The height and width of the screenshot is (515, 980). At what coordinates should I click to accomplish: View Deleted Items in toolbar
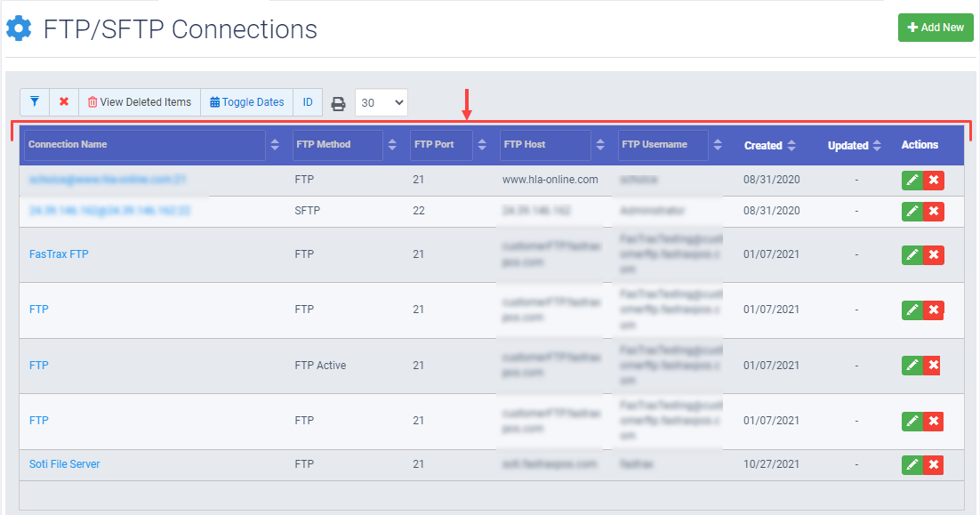[x=140, y=102]
